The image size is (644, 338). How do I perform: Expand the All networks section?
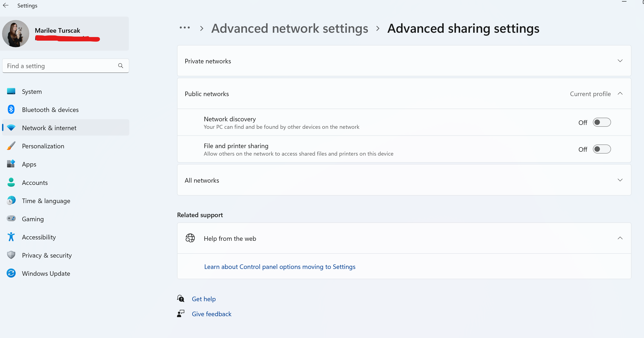point(620,180)
